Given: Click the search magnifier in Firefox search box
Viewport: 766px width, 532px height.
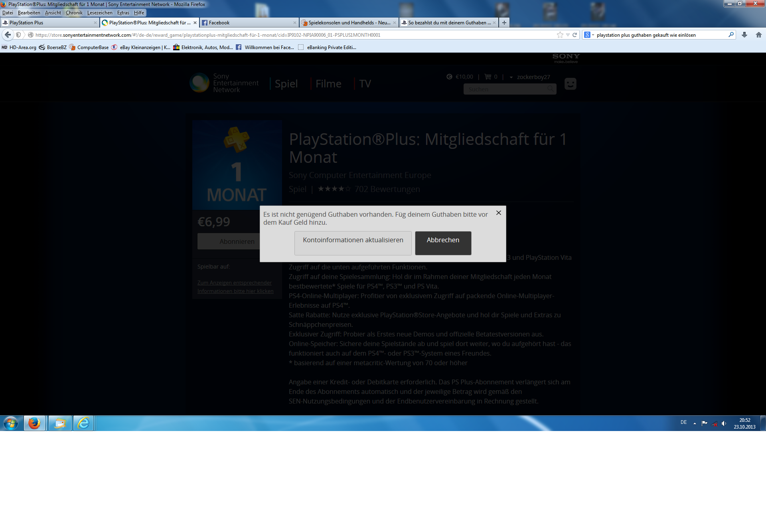Looking at the screenshot, I should 731,35.
